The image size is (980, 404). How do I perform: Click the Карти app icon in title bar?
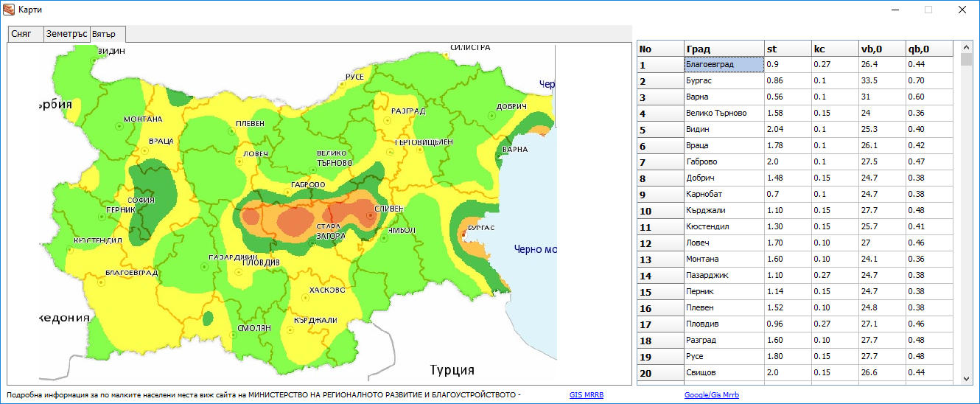click(10, 10)
